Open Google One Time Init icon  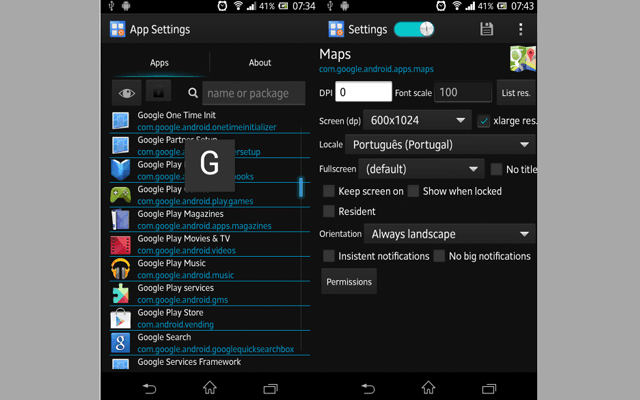click(x=120, y=121)
